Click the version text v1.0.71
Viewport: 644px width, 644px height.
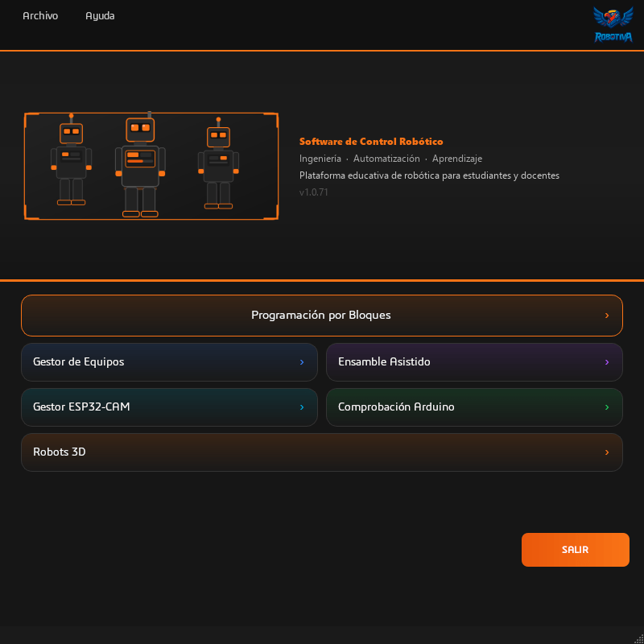(x=313, y=192)
